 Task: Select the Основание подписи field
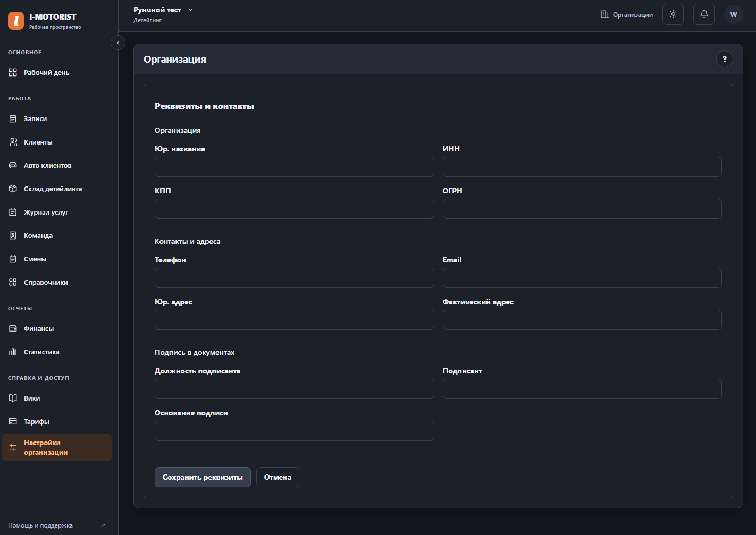[x=295, y=431]
